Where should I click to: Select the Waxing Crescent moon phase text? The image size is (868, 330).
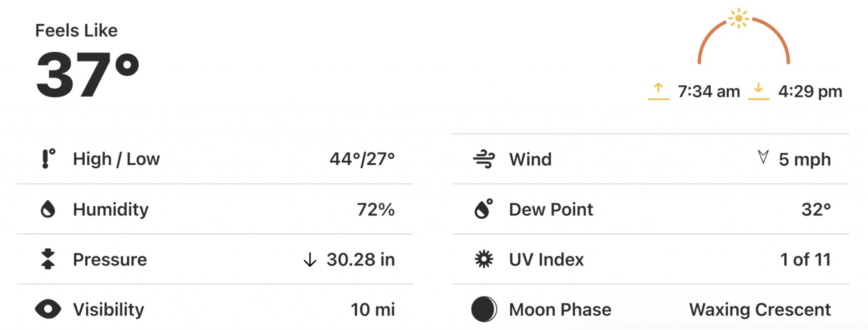coord(760,310)
